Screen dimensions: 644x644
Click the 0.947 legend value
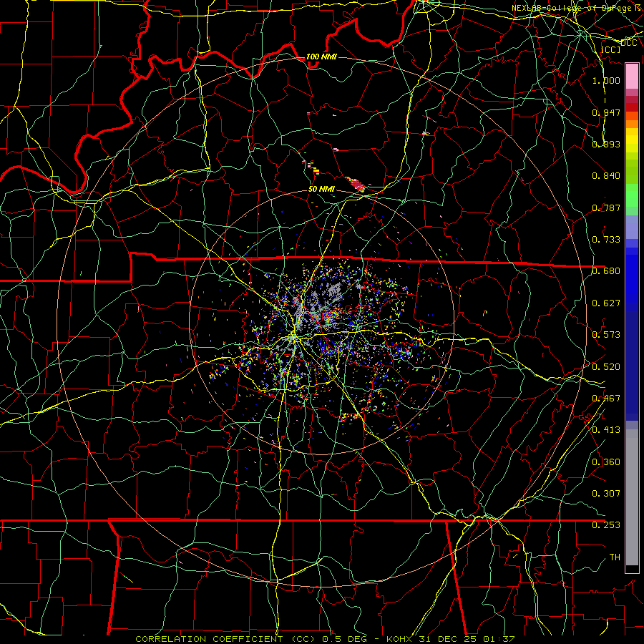tap(606, 112)
